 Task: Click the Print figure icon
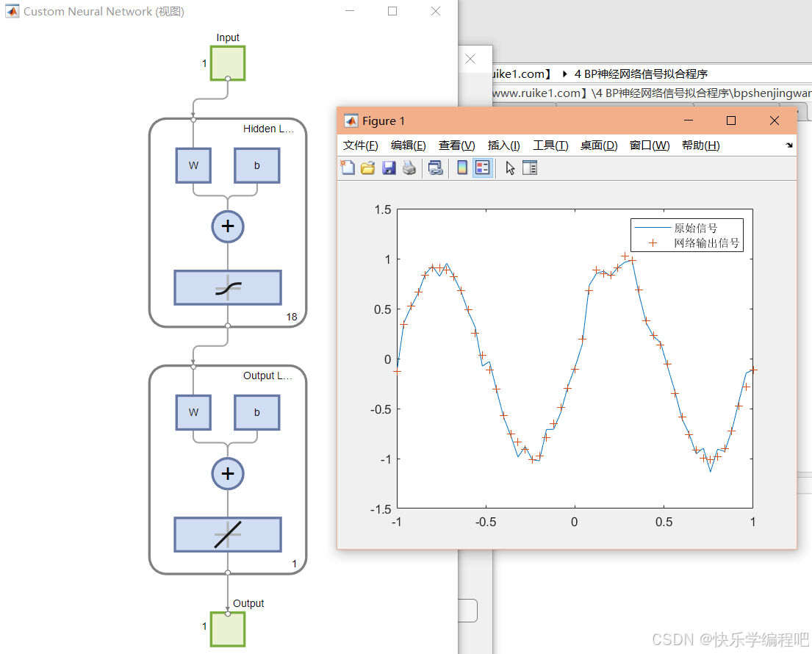pos(409,168)
